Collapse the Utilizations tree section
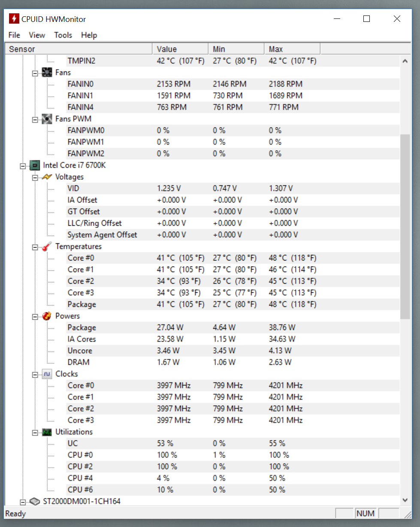420x527 pixels. (x=35, y=432)
